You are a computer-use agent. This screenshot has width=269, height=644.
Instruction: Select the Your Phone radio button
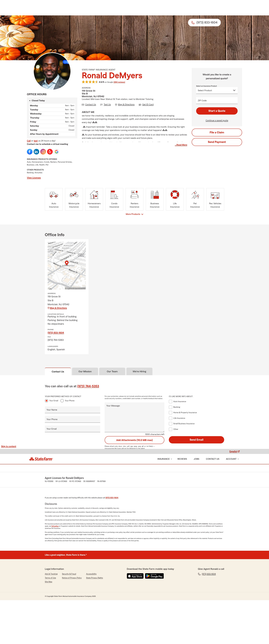pyautogui.click(x=62, y=401)
